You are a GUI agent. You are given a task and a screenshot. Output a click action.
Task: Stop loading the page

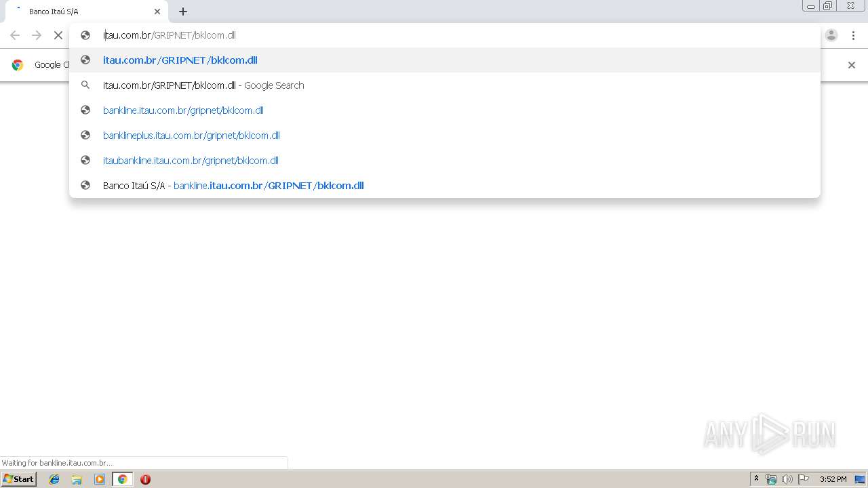(58, 35)
